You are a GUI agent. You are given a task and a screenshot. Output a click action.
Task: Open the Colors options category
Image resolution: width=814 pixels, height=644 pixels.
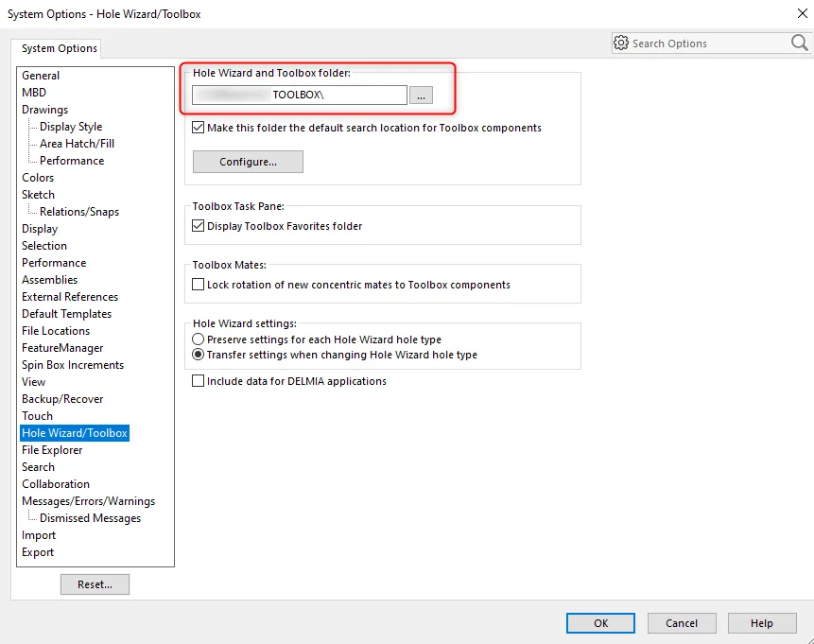point(38,178)
